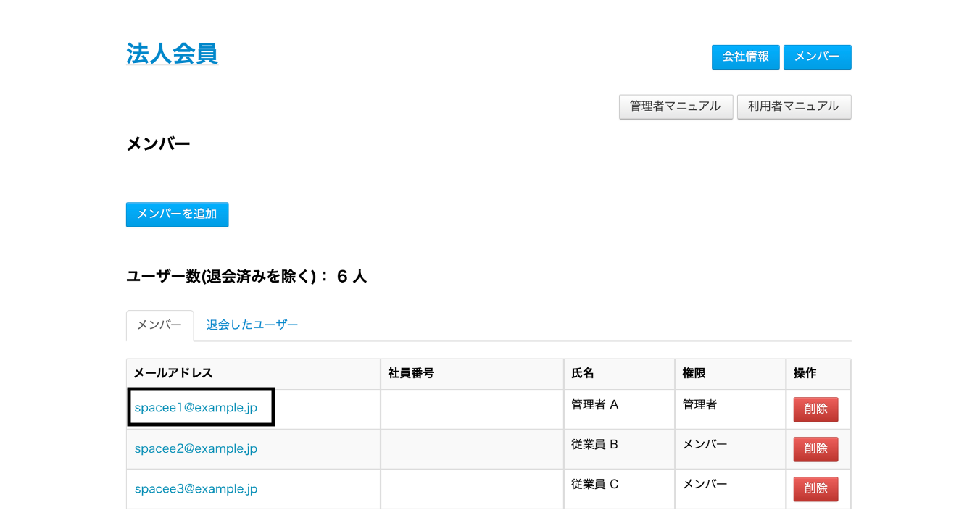
Task: Switch to the 退会したユーザー tab
Action: pos(252,325)
